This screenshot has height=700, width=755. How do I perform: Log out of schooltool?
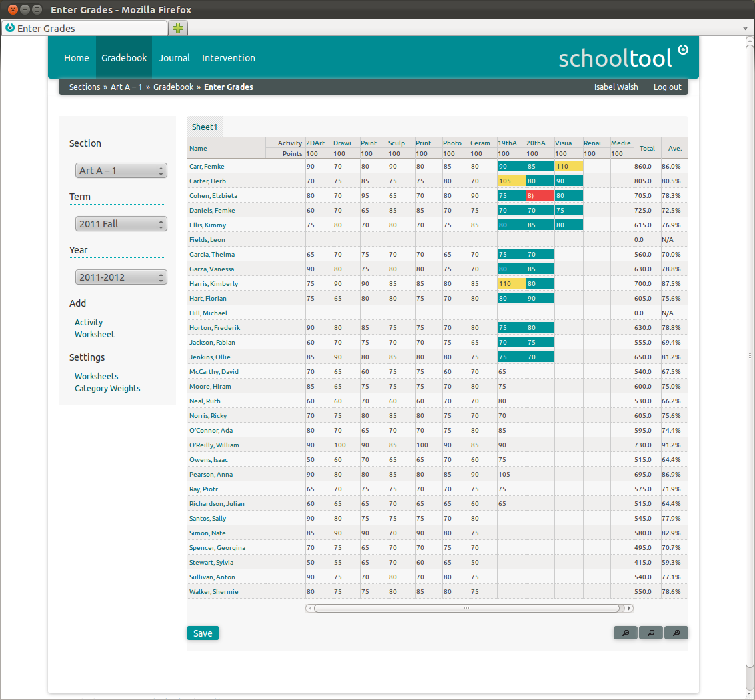(666, 87)
